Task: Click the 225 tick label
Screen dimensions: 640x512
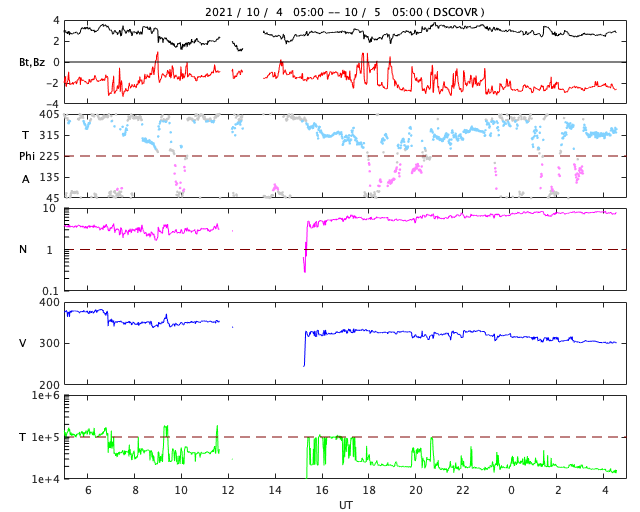Action: click(49, 156)
